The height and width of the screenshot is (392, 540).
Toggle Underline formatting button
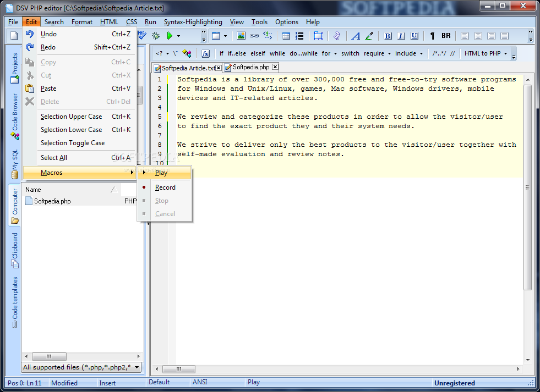coord(414,36)
